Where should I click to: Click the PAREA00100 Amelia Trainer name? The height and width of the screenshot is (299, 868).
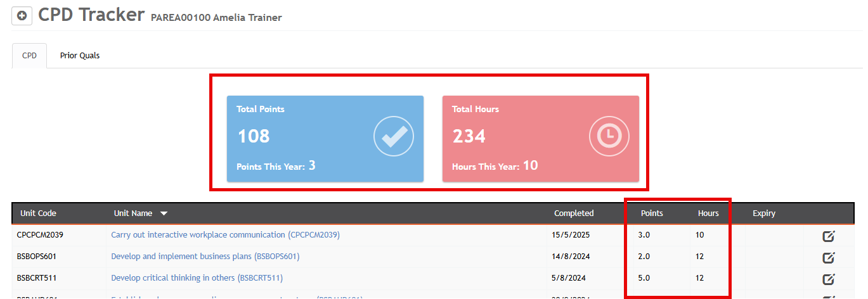(216, 18)
